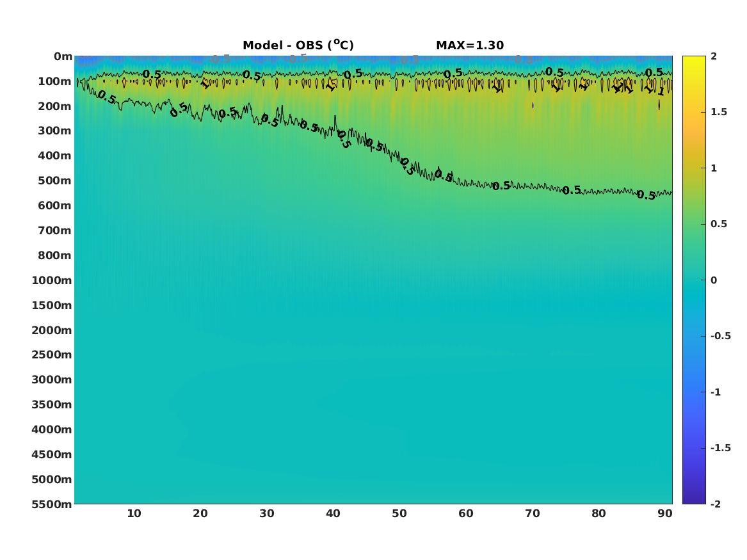Screen dimensions: 747x560
Task: Pick the "5000m" depth axis label
Action: point(52,479)
